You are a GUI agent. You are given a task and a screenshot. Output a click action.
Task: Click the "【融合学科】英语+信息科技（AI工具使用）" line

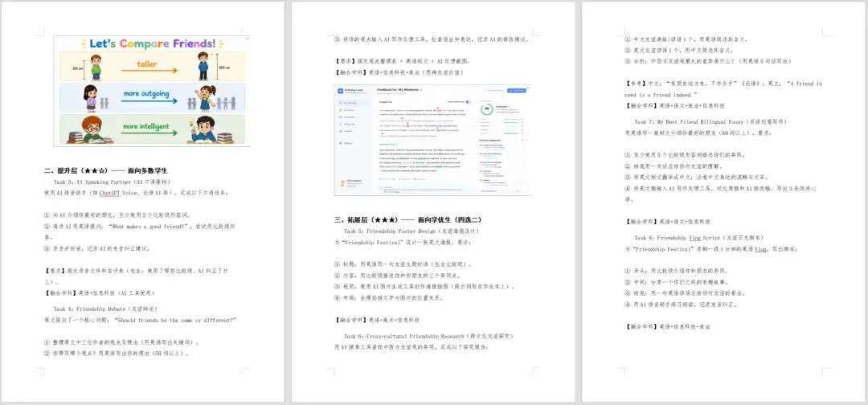click(x=100, y=292)
